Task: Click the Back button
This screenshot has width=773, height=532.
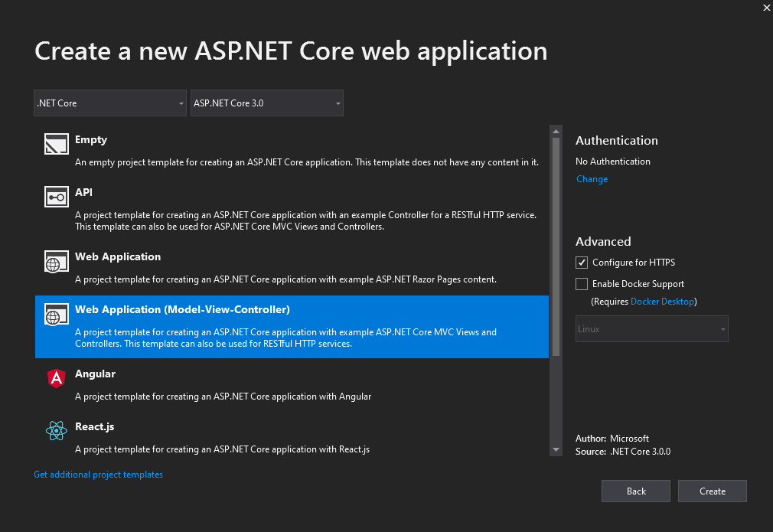Action: click(x=635, y=491)
